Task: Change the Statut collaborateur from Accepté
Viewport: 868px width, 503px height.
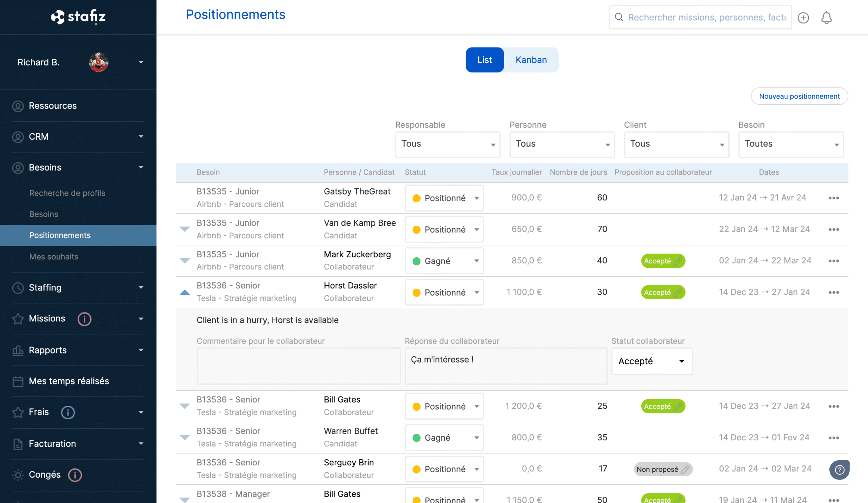Action: [651, 361]
